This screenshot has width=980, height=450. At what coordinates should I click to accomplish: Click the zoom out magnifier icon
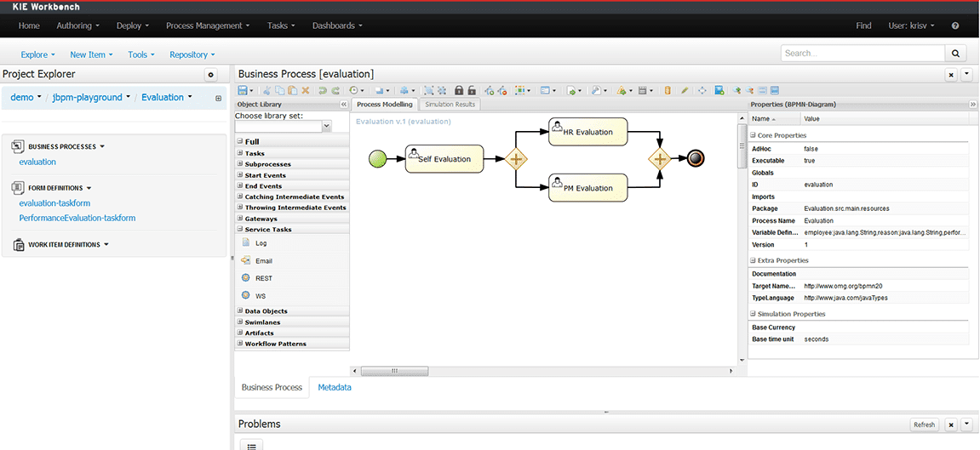749,90
